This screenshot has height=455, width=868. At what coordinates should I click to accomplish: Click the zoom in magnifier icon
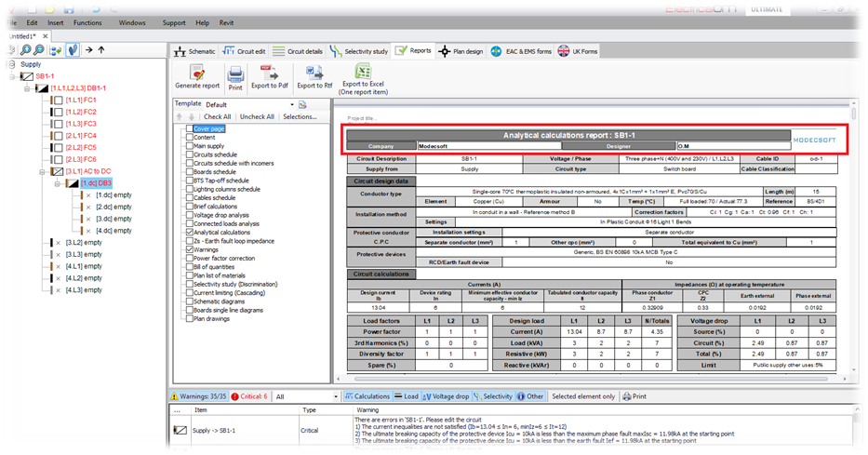pyautogui.click(x=25, y=50)
